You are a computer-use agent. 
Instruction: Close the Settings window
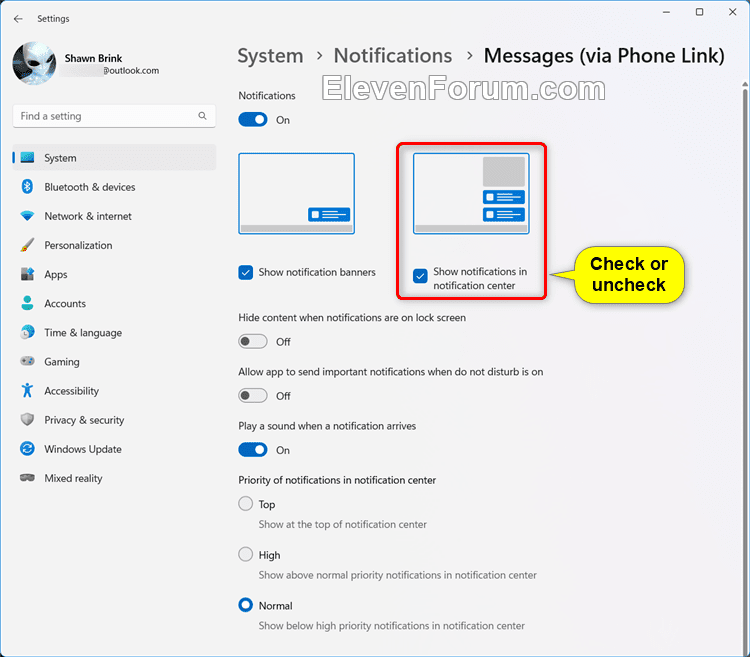click(x=732, y=12)
